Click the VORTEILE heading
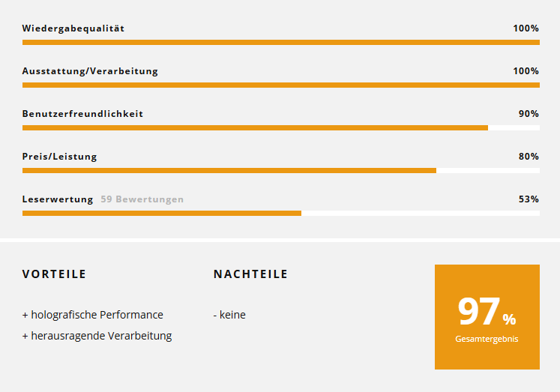 pyautogui.click(x=54, y=274)
